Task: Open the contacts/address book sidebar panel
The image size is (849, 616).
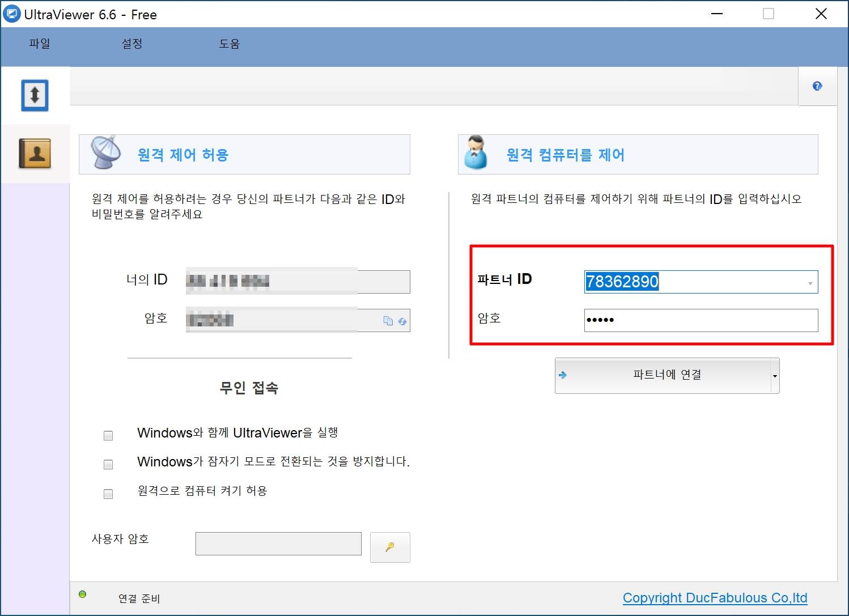Action: [x=35, y=154]
